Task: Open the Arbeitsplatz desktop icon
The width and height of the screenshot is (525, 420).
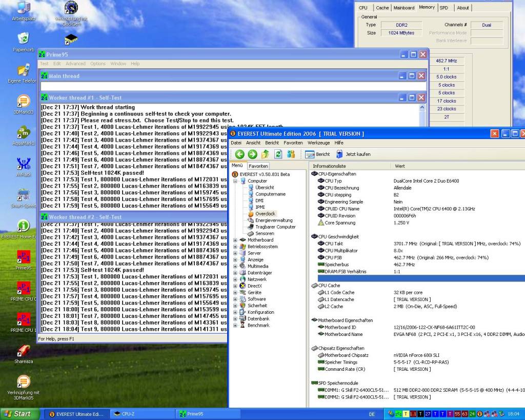Action: [24, 11]
